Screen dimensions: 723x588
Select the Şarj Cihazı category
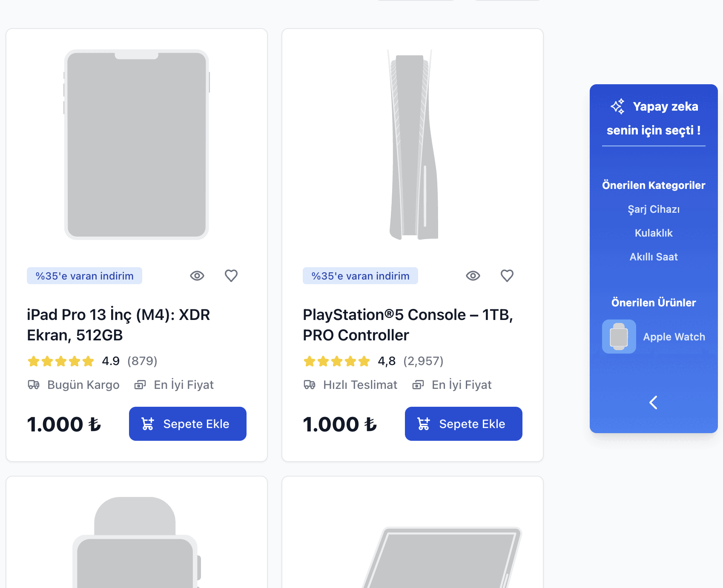coord(654,209)
